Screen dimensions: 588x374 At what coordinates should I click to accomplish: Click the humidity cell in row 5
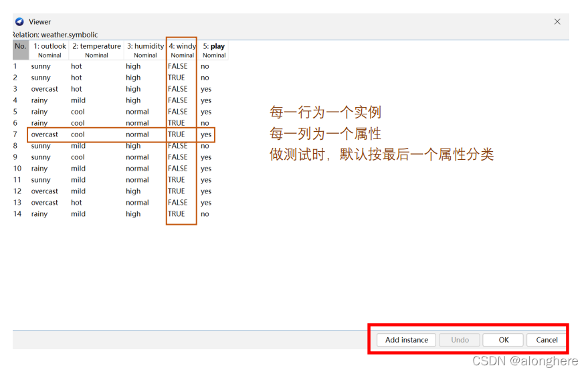point(137,112)
